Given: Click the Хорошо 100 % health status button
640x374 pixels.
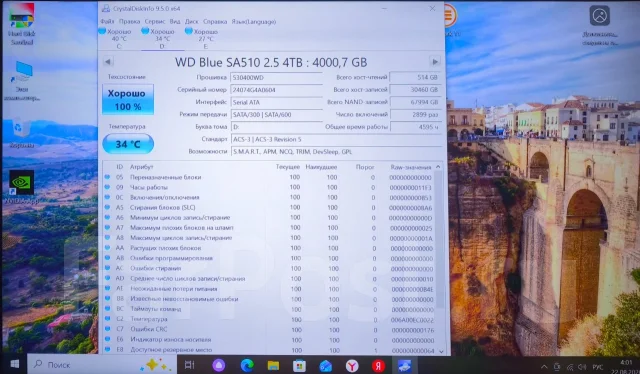Looking at the screenshot, I should tap(128, 100).
